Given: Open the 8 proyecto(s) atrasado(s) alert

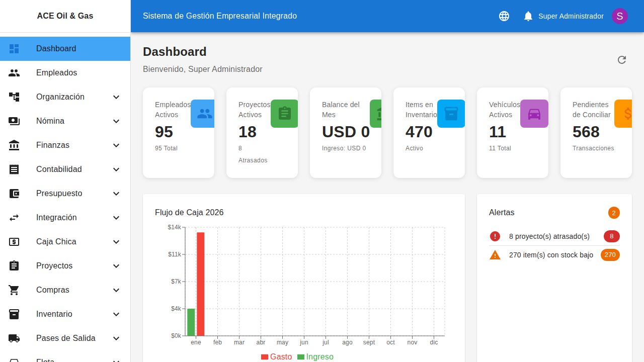Looking at the screenshot, I should (x=550, y=236).
